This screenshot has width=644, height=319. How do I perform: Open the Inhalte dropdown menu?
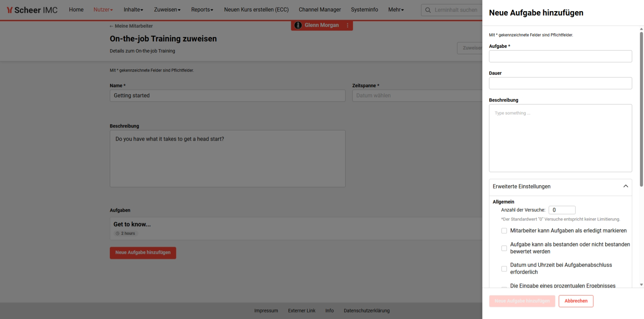pyautogui.click(x=133, y=10)
